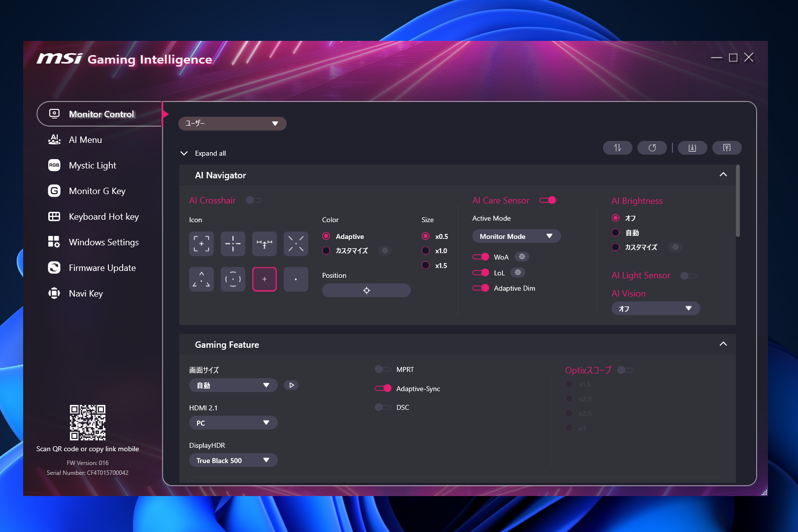The image size is (798, 532).
Task: Enable the AI Crosshair toggle
Action: 253,200
